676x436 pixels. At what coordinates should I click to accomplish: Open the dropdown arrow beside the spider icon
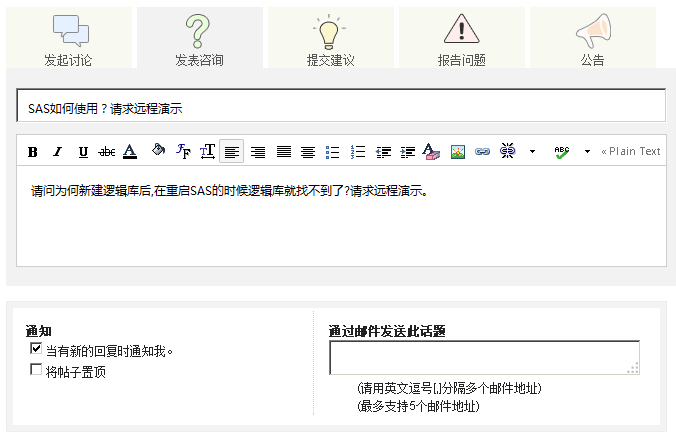pos(532,152)
